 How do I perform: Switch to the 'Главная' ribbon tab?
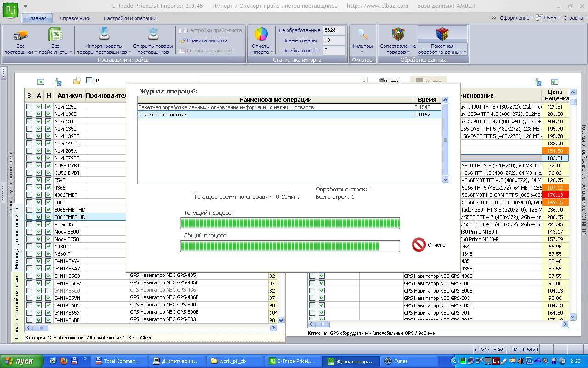pos(37,18)
